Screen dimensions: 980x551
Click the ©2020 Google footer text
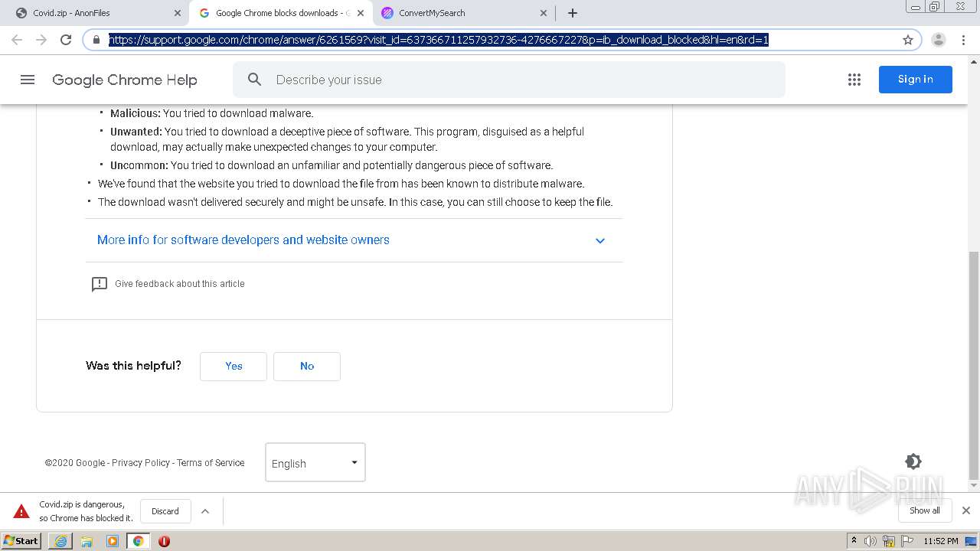(x=75, y=463)
